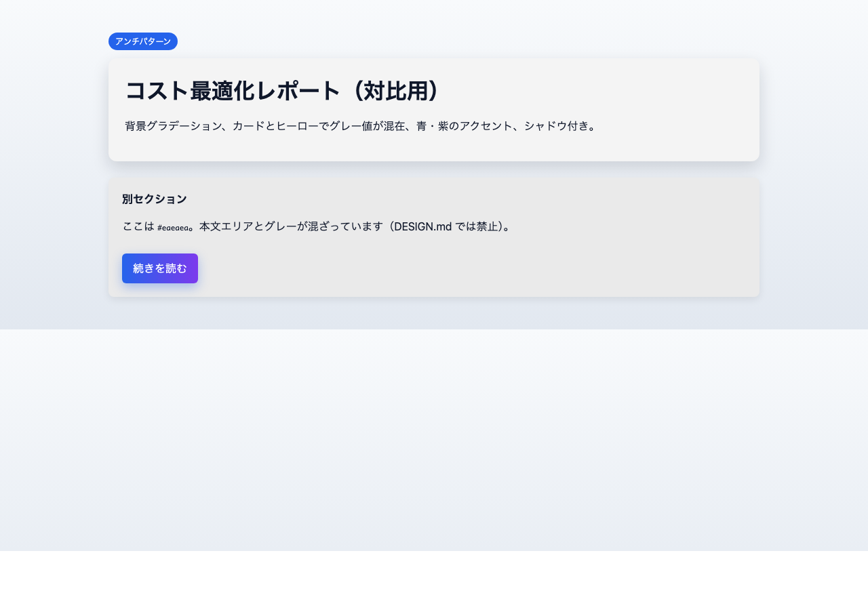Select the コスト最適化レポート（対比用） heading

281,91
